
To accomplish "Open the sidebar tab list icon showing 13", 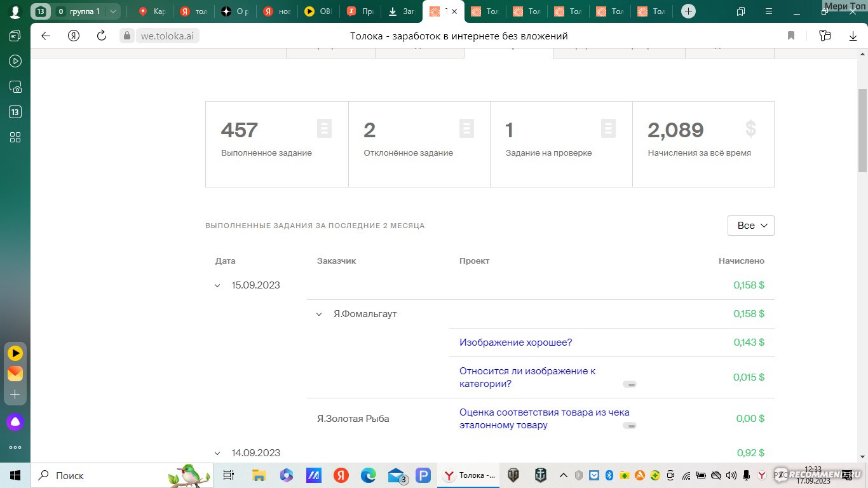I will tap(15, 112).
